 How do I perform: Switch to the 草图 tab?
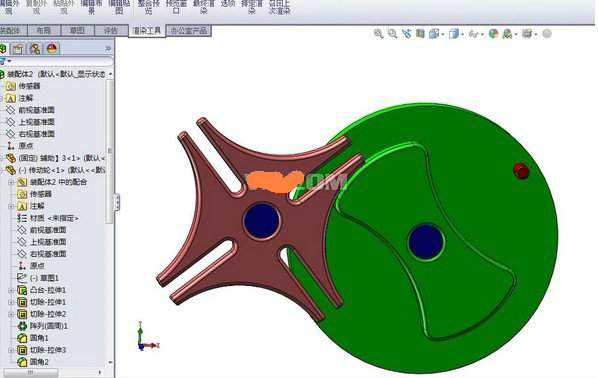(77, 31)
